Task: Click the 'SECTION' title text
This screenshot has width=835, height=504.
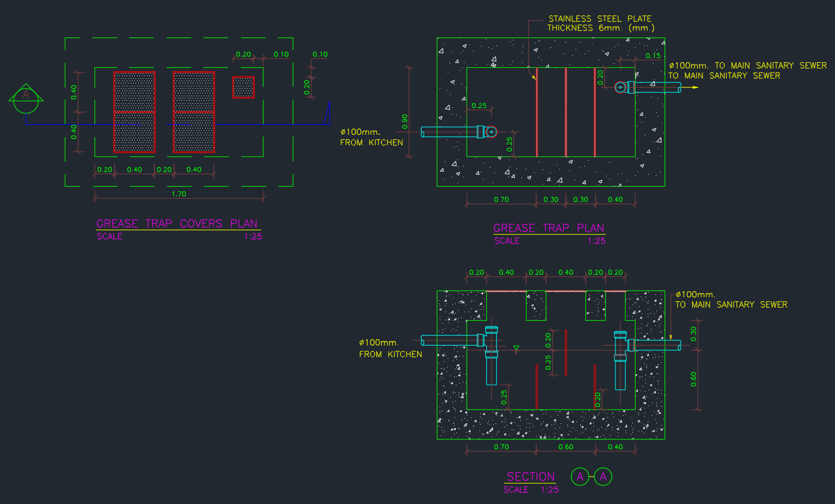Action: [x=531, y=477]
